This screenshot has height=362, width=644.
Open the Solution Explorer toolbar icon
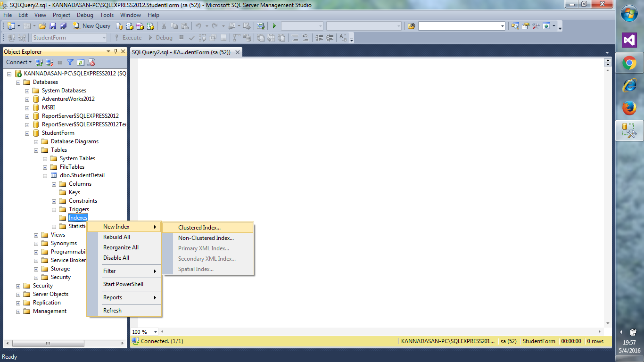(x=515, y=26)
